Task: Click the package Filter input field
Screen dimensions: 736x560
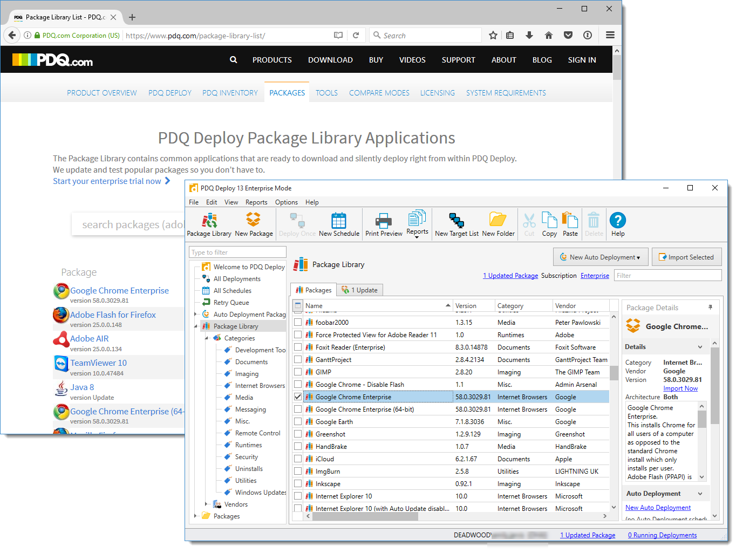Action: pyautogui.click(x=667, y=276)
